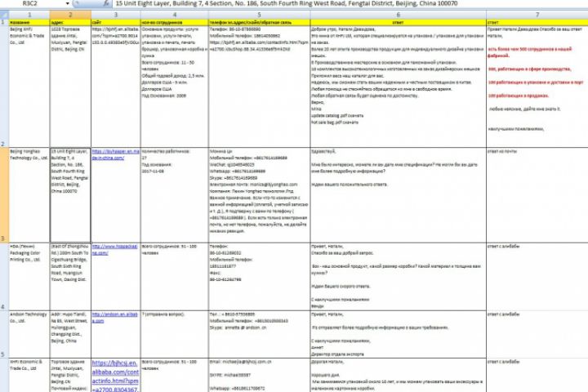The height and width of the screenshot is (392, 588).
Task: Click the header cell 'телефон эл.адрес/скайп/обратная связь'
Action: click(259, 23)
